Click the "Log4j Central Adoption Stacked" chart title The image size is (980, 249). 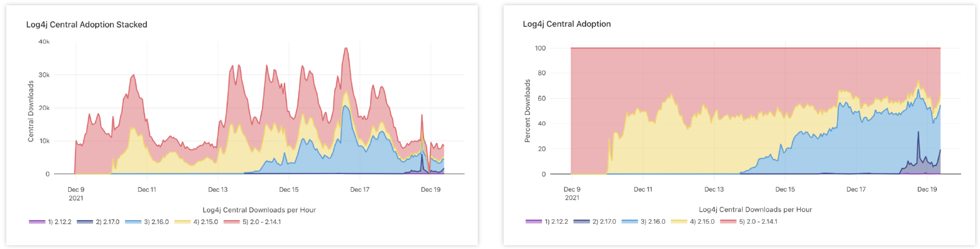click(87, 25)
